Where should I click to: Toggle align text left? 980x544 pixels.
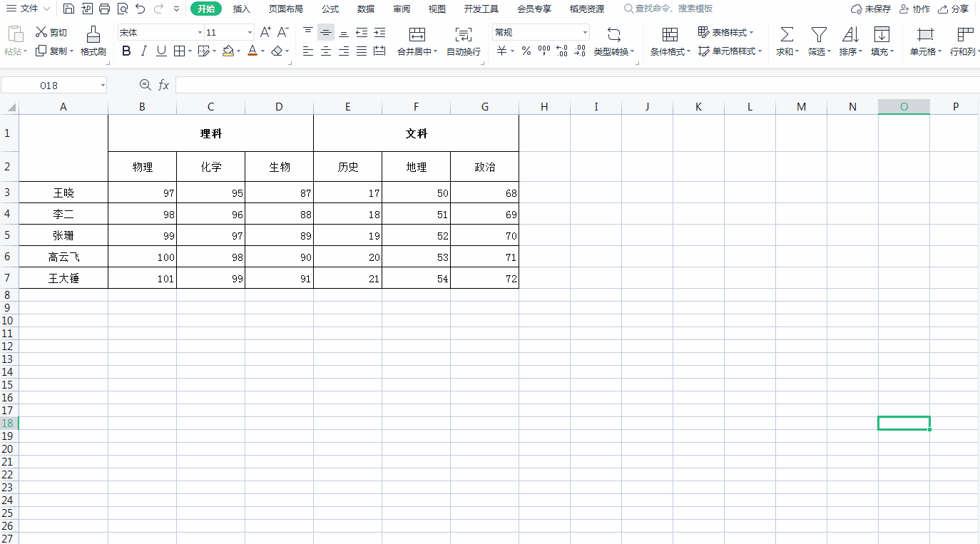[x=308, y=51]
